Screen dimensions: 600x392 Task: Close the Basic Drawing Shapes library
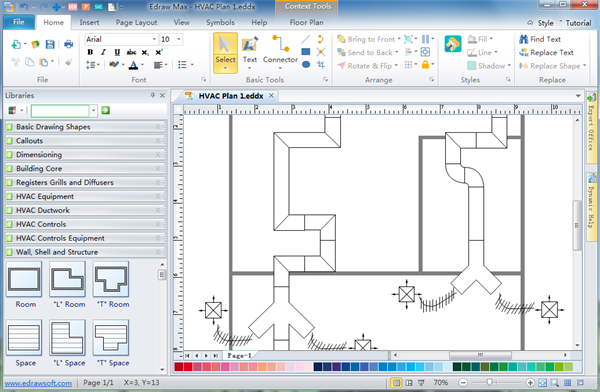(x=158, y=127)
